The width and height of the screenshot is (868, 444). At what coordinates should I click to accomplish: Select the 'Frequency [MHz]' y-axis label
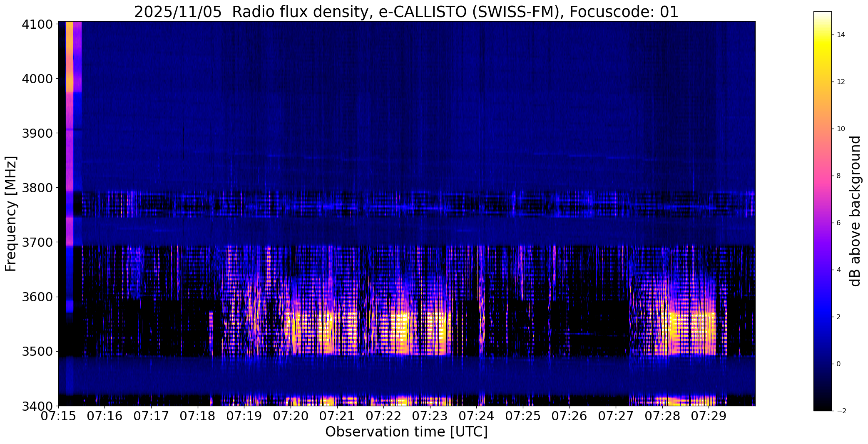click(x=11, y=213)
